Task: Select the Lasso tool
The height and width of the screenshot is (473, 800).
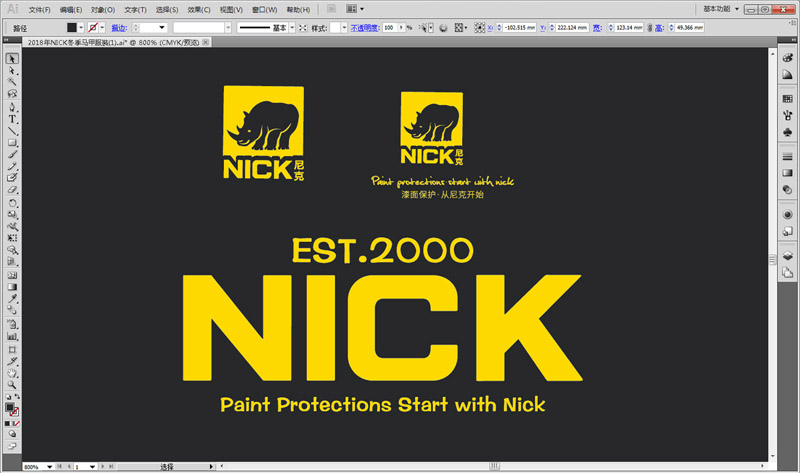Action: coord(12,93)
